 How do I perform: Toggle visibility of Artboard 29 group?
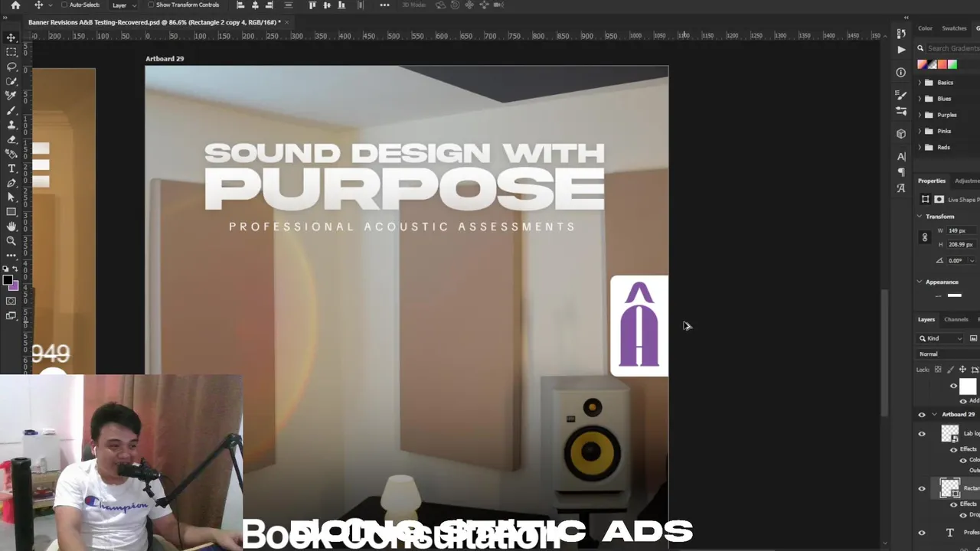tap(922, 415)
